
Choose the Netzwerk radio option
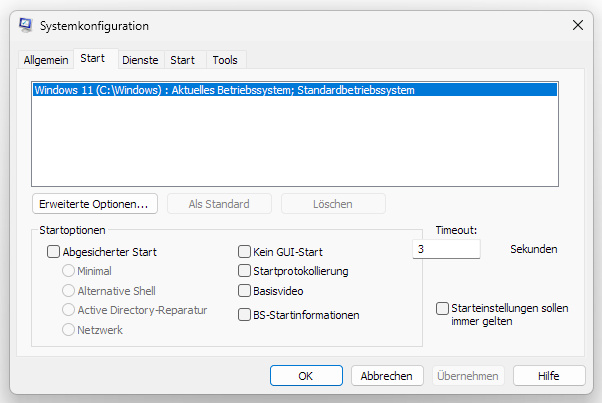(x=69, y=330)
